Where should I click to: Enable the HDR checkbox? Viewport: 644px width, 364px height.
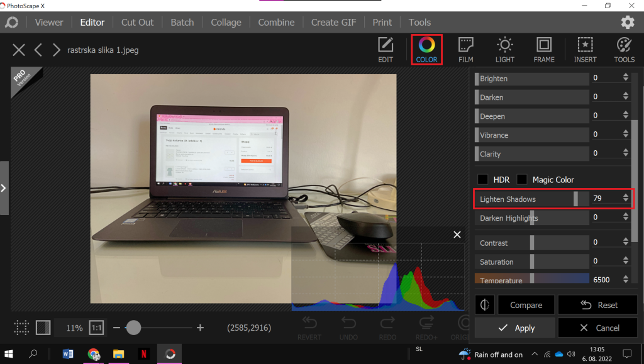(482, 179)
